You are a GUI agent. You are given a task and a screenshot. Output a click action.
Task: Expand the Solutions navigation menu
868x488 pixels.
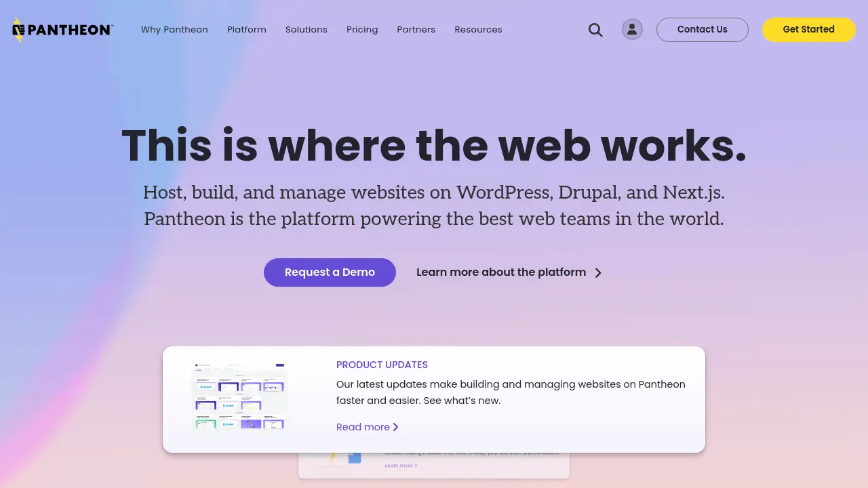(x=307, y=30)
